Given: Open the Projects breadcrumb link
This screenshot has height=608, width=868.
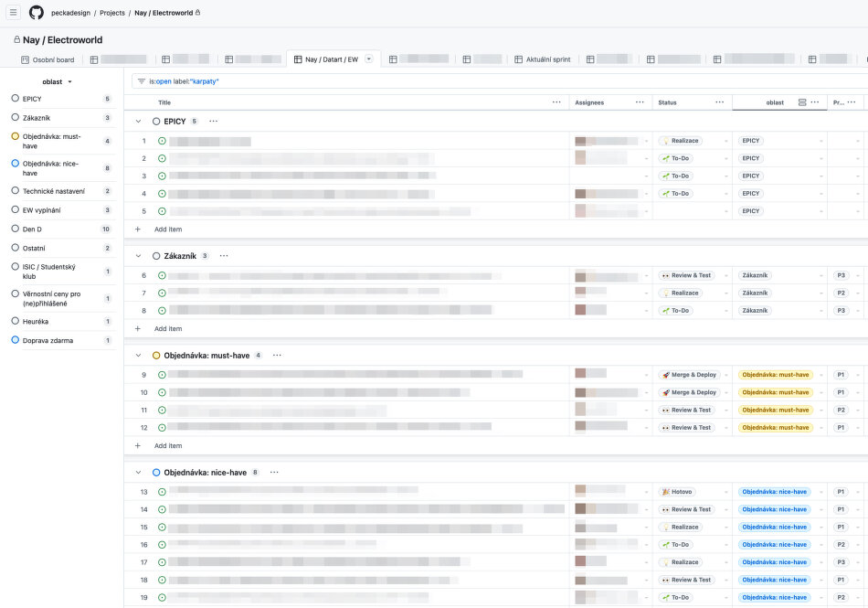Looking at the screenshot, I should click(x=112, y=12).
